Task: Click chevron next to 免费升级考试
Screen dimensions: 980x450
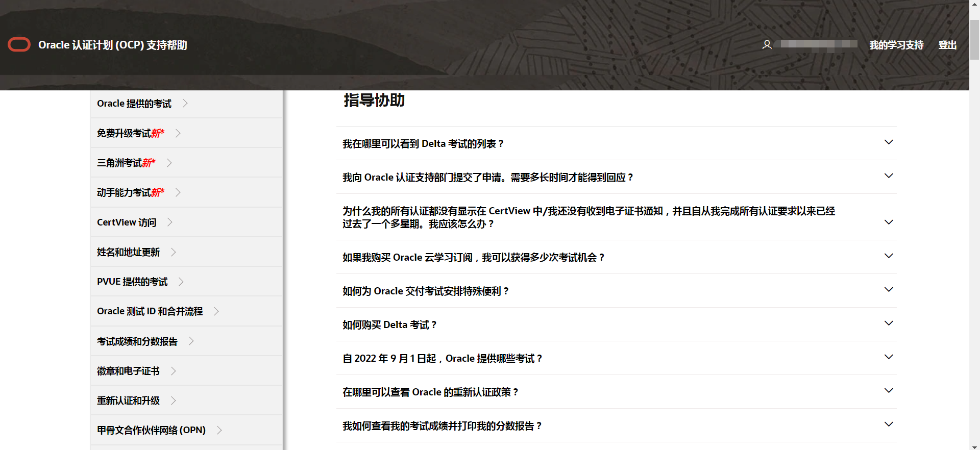Action: coord(178,133)
